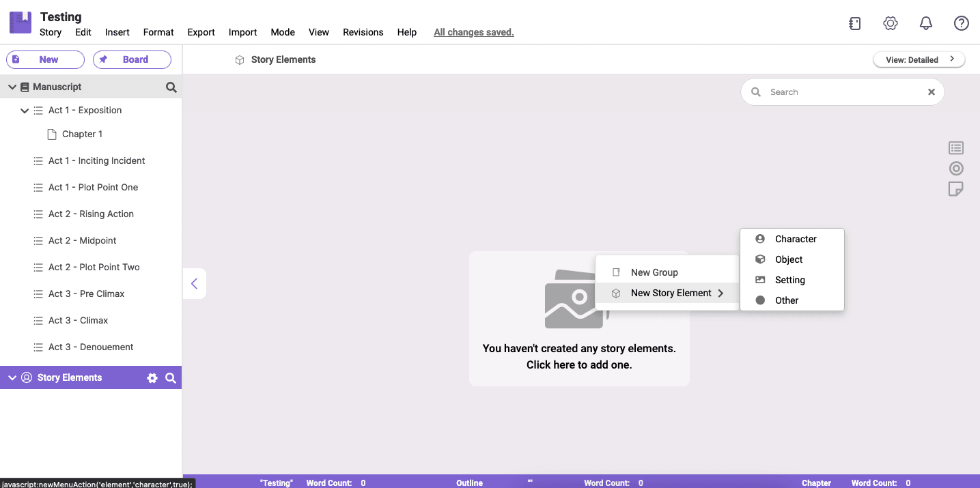Select Character in the submenu
The height and width of the screenshot is (488, 980).
pos(792,239)
